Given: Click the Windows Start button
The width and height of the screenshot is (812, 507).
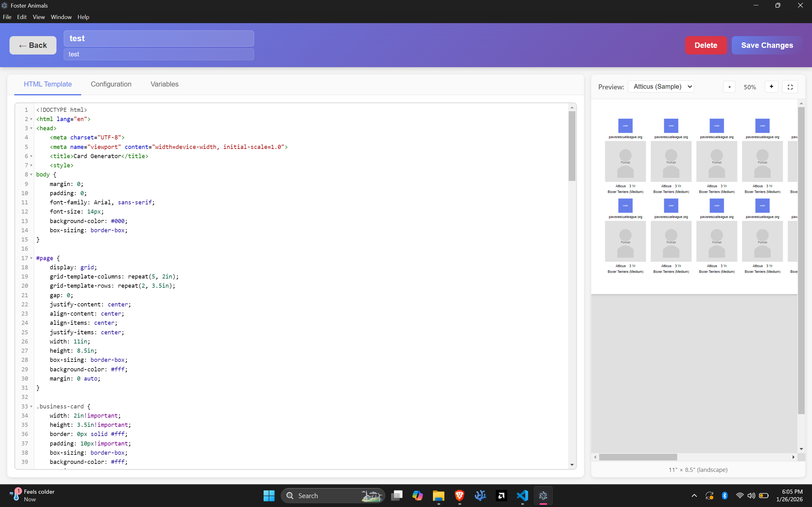Looking at the screenshot, I should 269,495.
